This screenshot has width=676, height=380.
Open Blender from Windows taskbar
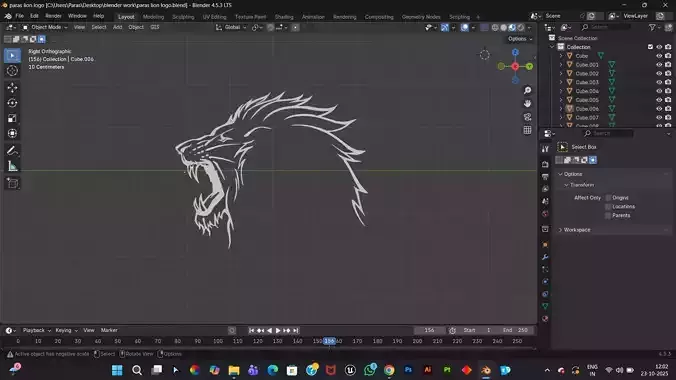(x=486, y=370)
